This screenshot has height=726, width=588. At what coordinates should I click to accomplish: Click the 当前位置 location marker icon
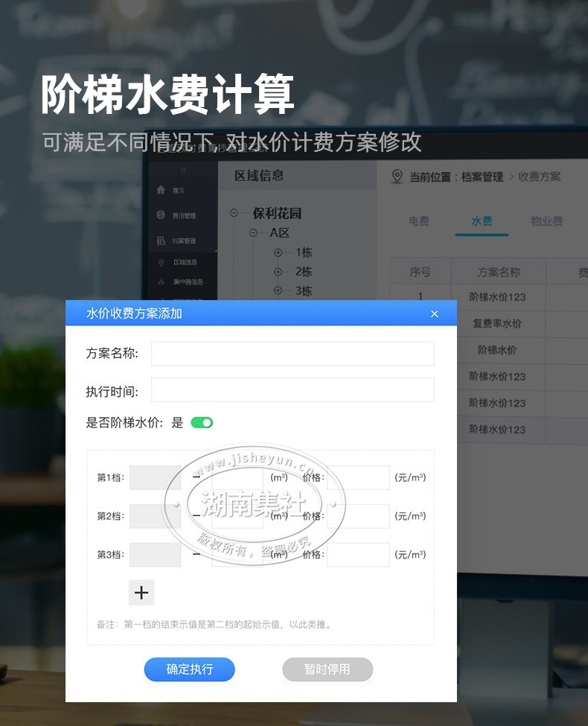397,176
